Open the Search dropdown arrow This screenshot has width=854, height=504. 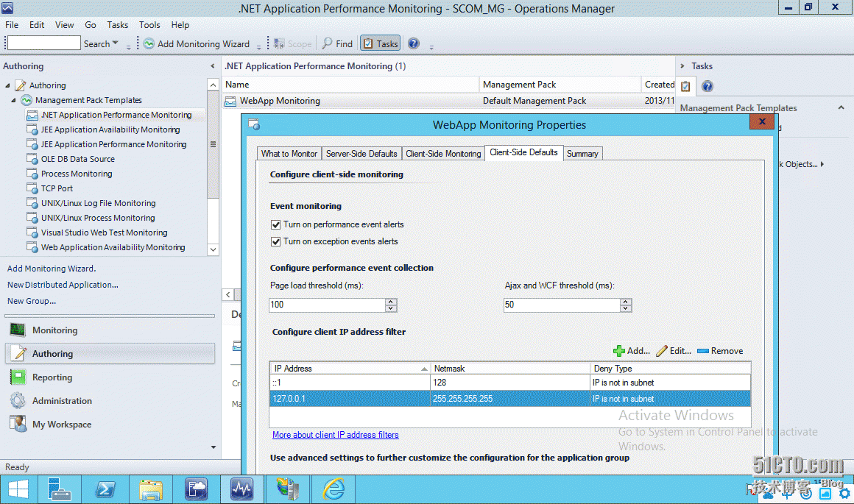[116, 43]
